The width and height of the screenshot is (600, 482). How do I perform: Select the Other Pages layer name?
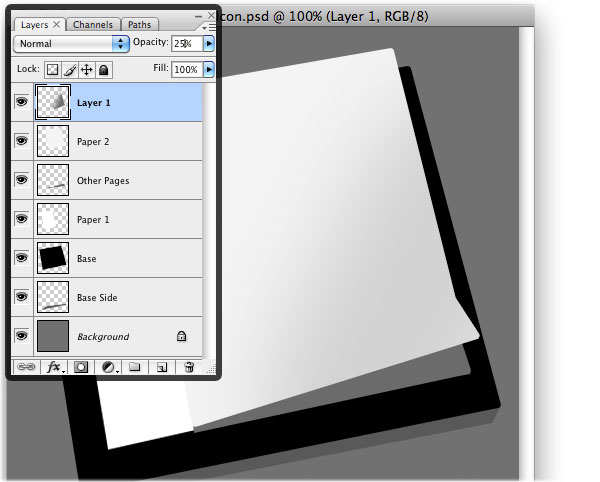(103, 181)
